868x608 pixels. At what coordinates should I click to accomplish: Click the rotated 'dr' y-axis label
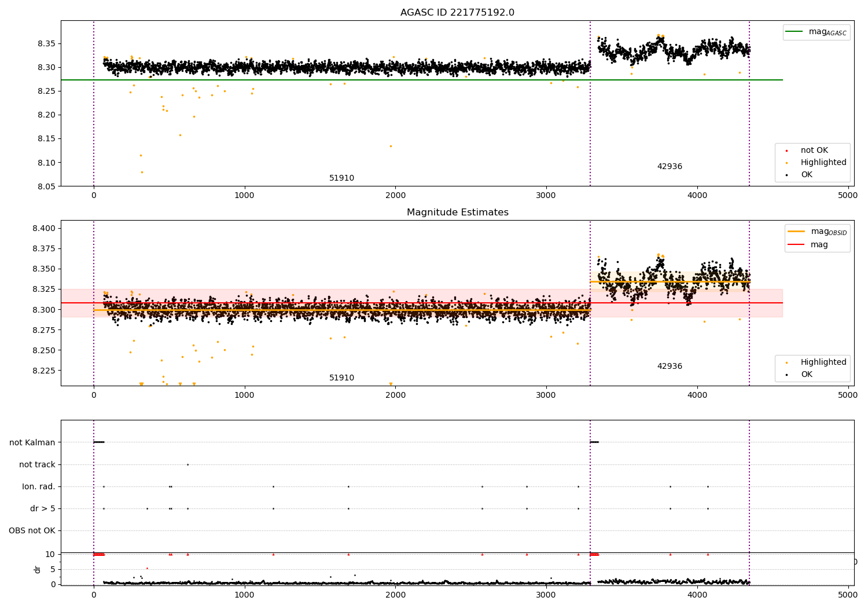(38, 569)
